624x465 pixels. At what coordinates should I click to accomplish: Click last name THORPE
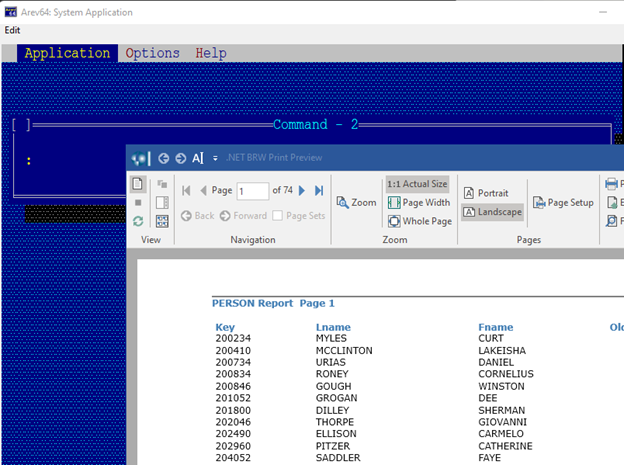coord(335,422)
